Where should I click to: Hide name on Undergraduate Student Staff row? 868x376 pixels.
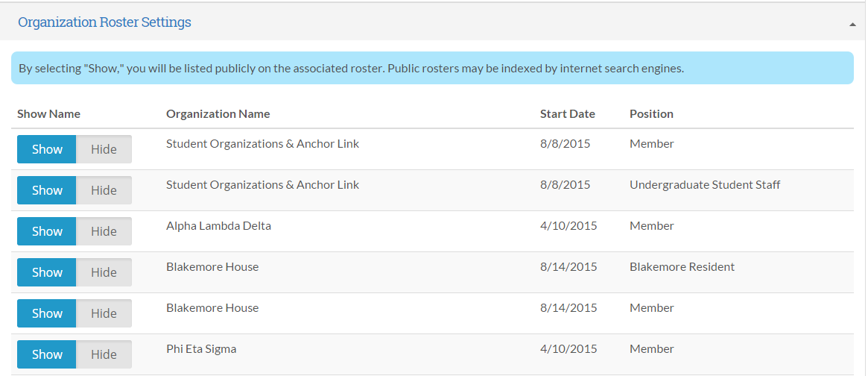click(x=104, y=190)
